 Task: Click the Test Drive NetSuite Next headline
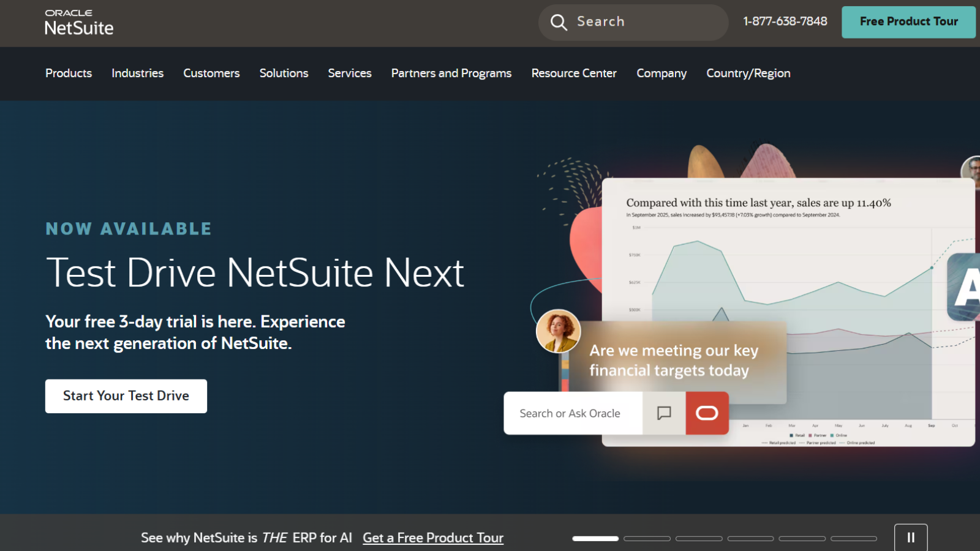pyautogui.click(x=255, y=272)
